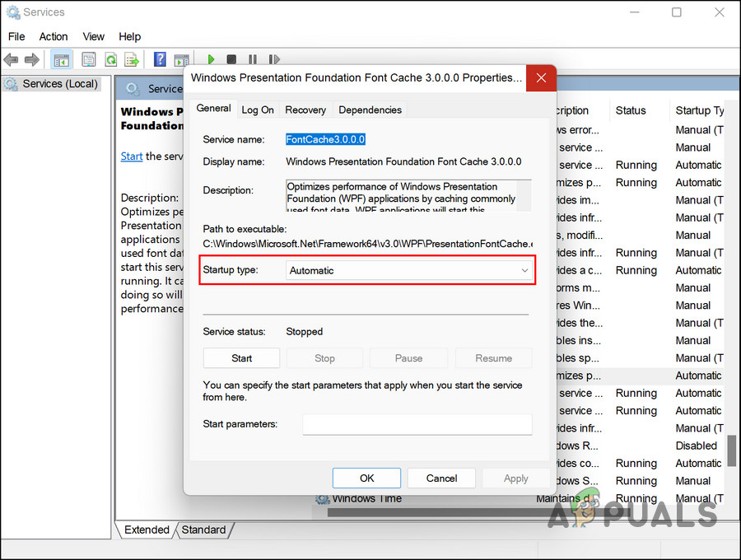Click the Display name value text
Screen dimensions: 741x560
pyautogui.click(x=403, y=161)
